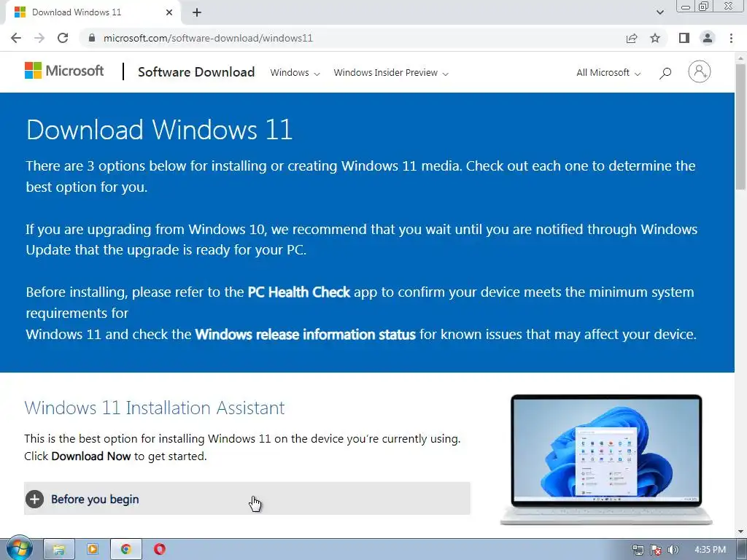Open a new tab with the plus button
The width and height of the screenshot is (747, 560).
pyautogui.click(x=197, y=12)
